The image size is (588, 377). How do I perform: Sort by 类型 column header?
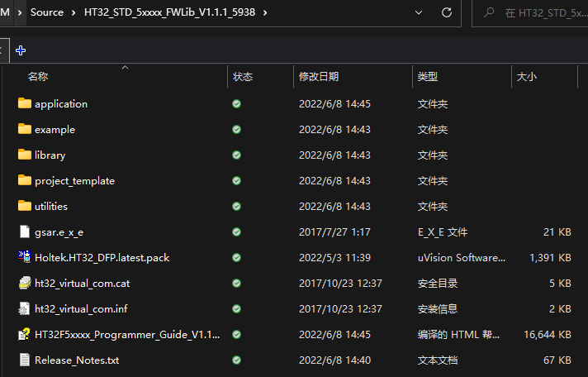point(428,77)
